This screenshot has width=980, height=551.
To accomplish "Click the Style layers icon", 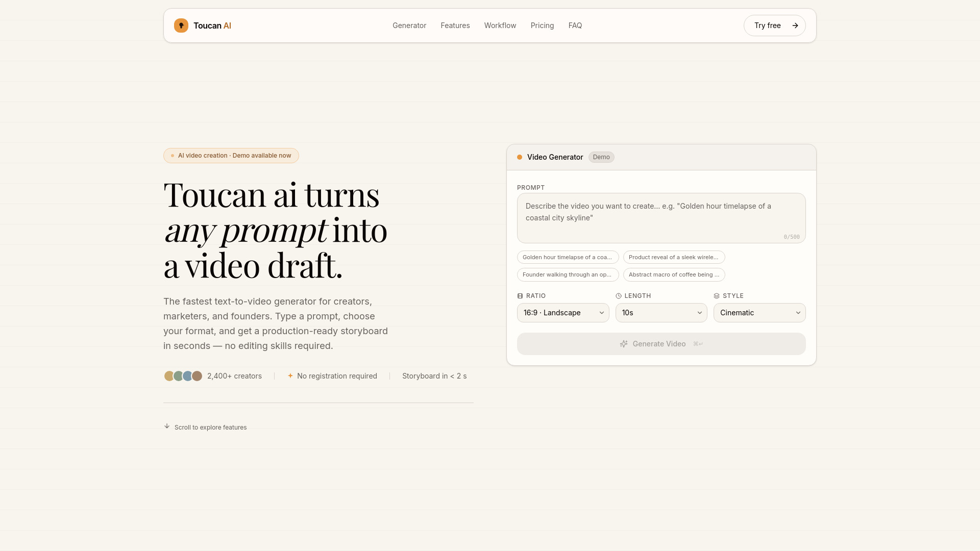I will point(717,296).
